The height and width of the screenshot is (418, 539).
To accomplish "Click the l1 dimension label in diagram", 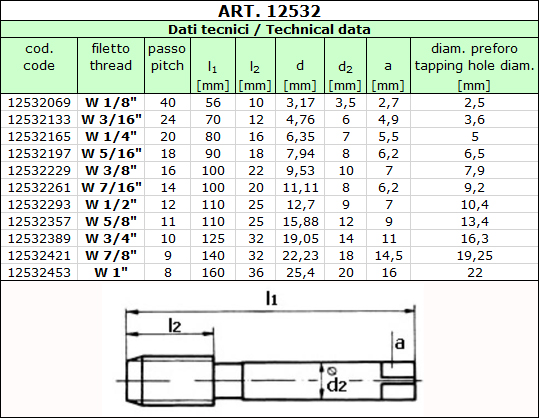I will 272,298.
